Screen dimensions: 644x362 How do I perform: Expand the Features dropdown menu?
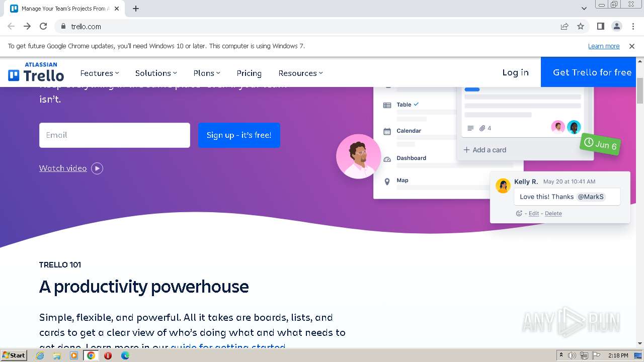[100, 73]
